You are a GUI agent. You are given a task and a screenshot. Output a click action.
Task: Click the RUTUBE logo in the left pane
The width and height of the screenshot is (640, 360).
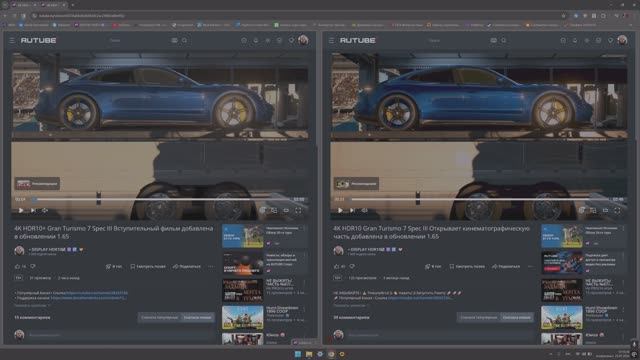(x=38, y=40)
